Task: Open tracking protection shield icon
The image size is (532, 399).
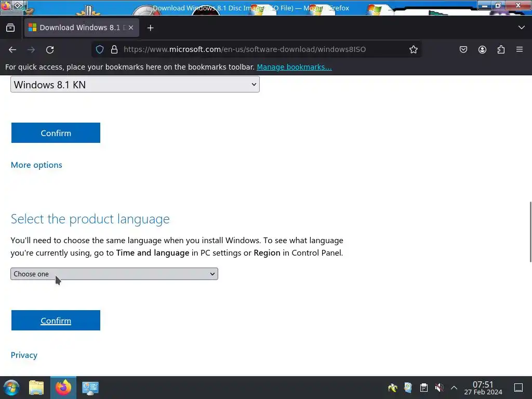Action: 99,49
